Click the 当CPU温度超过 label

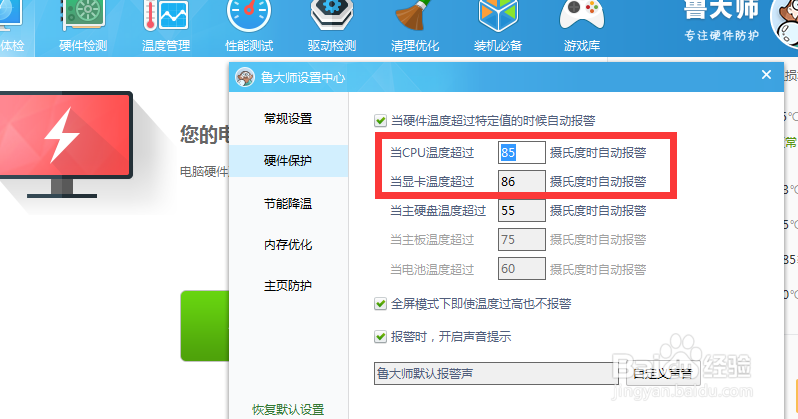point(432,153)
